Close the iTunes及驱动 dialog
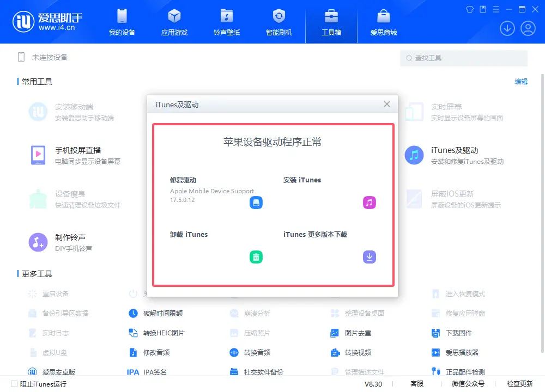Image resolution: width=545 pixels, height=392 pixels. click(x=387, y=104)
